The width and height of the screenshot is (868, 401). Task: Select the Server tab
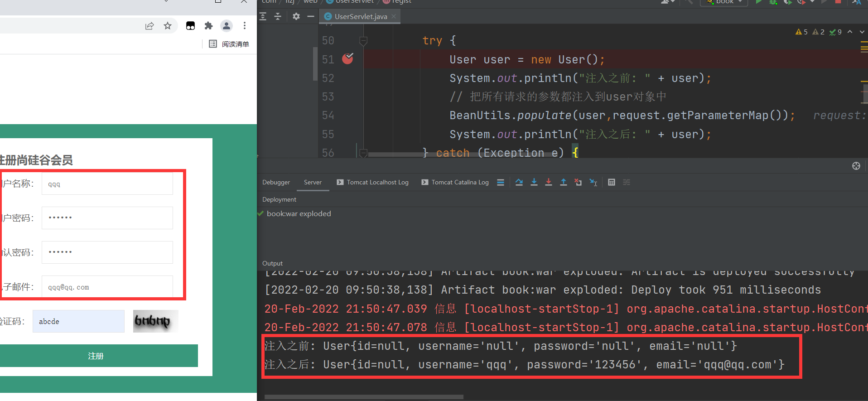[x=313, y=182]
